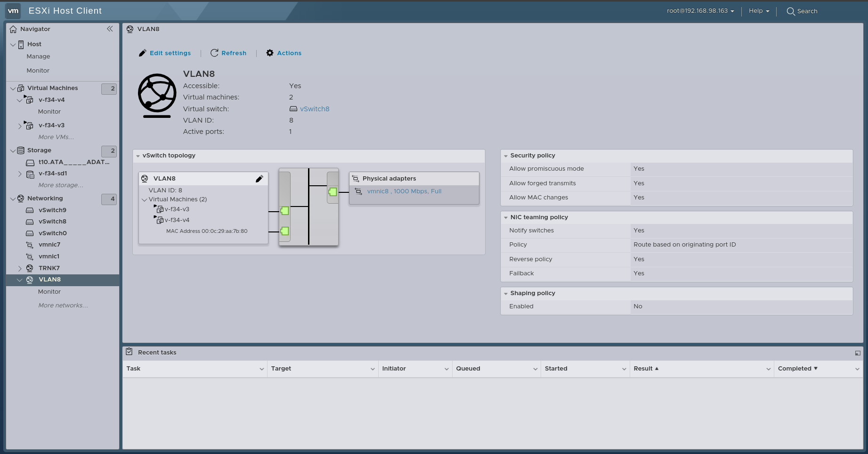This screenshot has width=868, height=454.
Task: Open Host Monitor in Navigator
Action: pyautogui.click(x=38, y=71)
